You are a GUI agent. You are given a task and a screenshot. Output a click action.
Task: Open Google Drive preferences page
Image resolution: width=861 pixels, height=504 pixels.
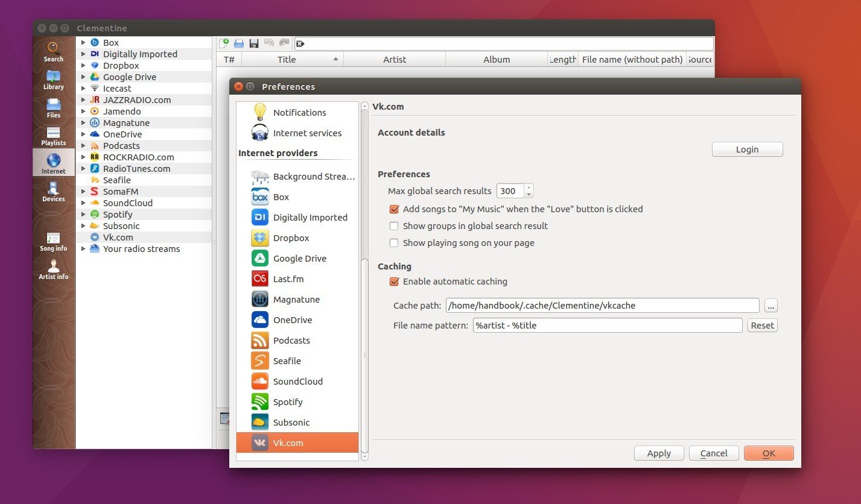(297, 259)
